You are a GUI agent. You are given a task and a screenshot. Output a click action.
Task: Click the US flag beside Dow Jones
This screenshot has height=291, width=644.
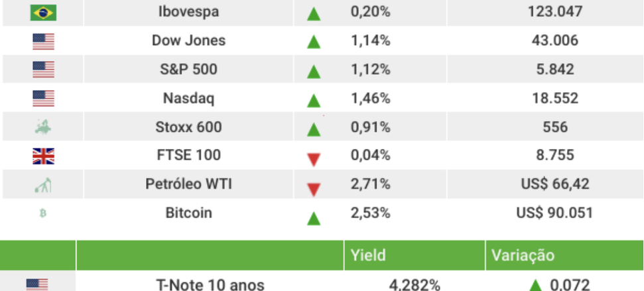coord(43,41)
